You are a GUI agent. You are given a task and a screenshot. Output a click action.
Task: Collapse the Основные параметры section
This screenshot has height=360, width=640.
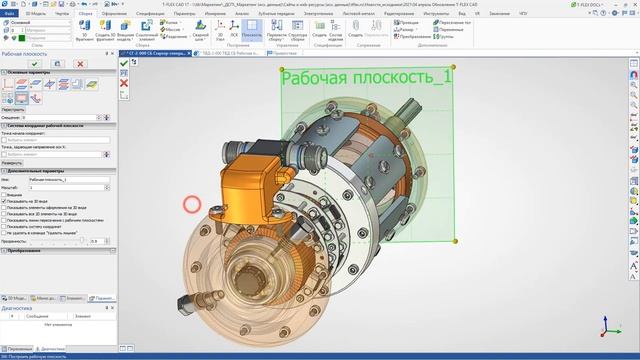[4, 72]
